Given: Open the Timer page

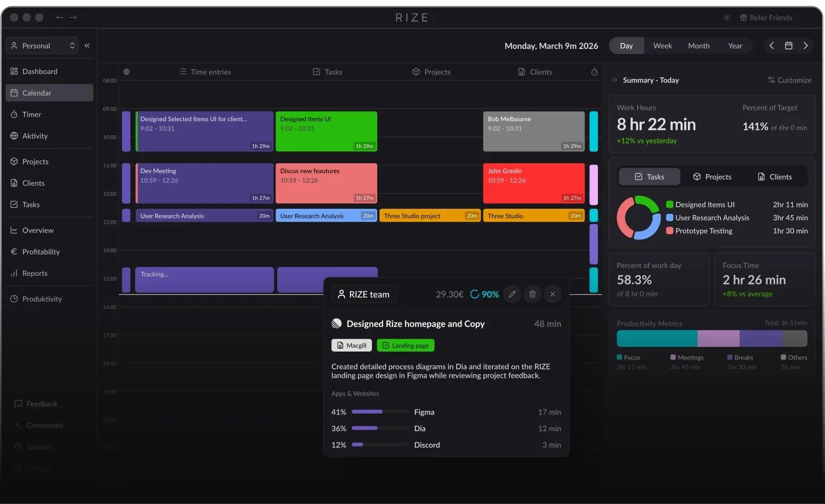Looking at the screenshot, I should (x=49, y=114).
